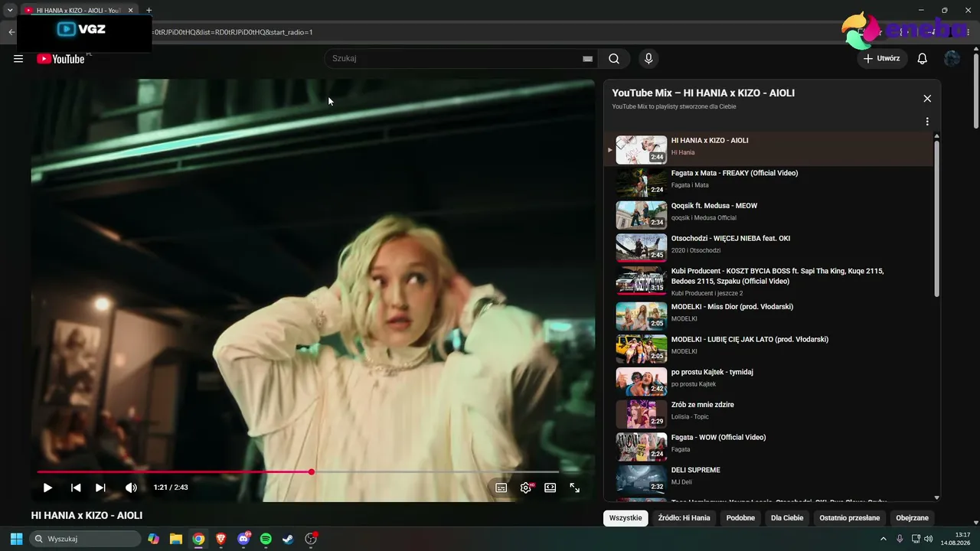Open the YouTube guide hamburger menu
The height and width of the screenshot is (551, 980).
point(18,58)
